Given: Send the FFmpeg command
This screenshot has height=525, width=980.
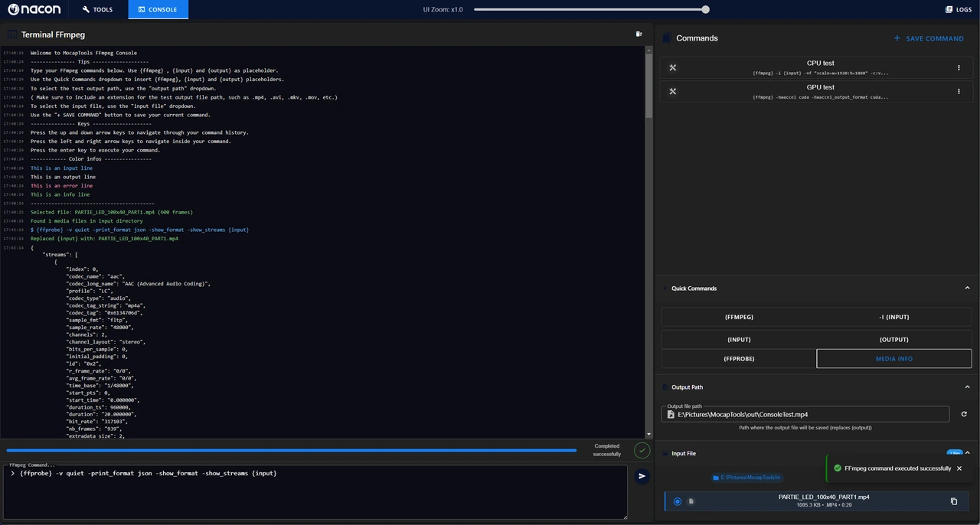Looking at the screenshot, I should (642, 476).
